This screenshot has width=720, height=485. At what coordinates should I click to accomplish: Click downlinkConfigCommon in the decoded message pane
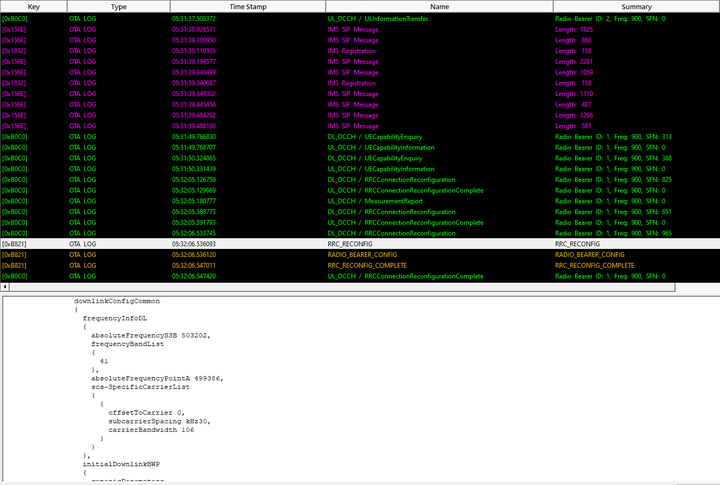tap(117, 301)
